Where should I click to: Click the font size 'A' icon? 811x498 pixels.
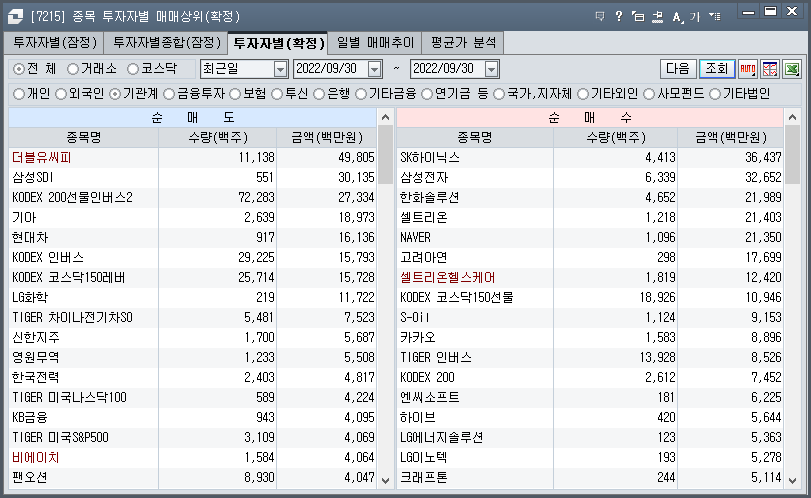(677, 17)
